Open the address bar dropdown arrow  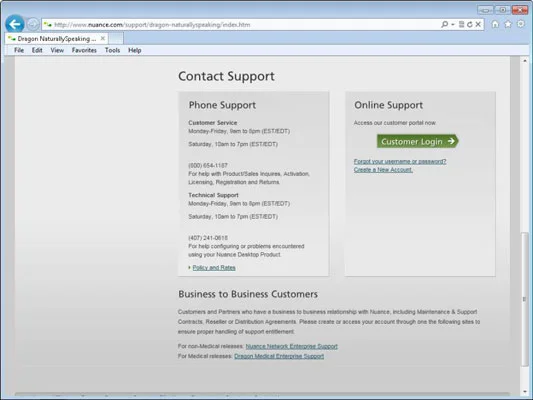pyautogui.click(x=452, y=24)
